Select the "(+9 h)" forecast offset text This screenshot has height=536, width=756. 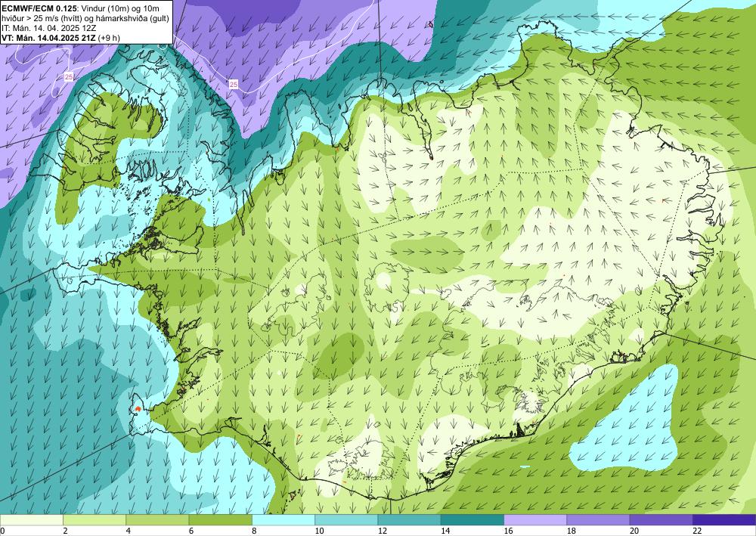click(109, 38)
